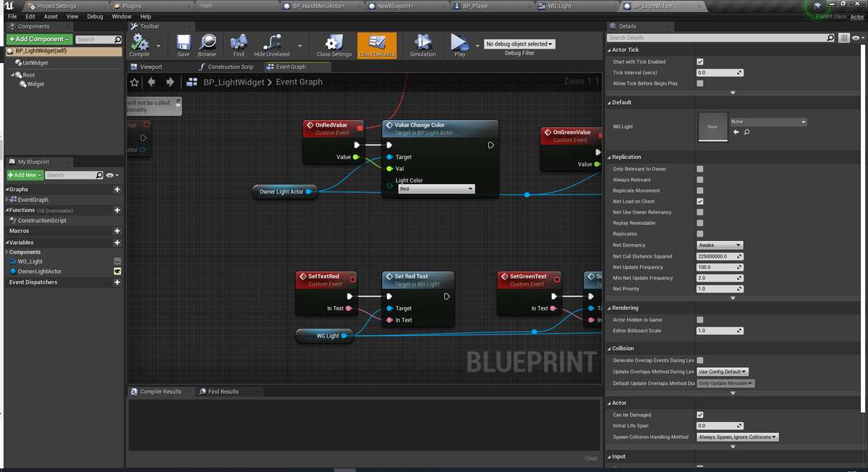The width and height of the screenshot is (868, 472).
Task: Open Update Overlaps Method Use Config Default dropdown
Action: click(723, 371)
